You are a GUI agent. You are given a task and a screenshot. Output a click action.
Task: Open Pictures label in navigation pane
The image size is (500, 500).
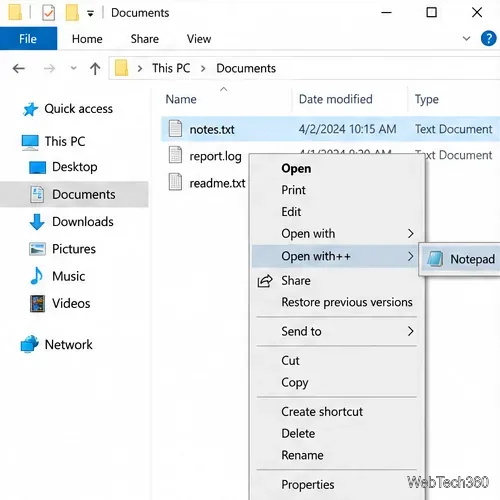(x=74, y=249)
